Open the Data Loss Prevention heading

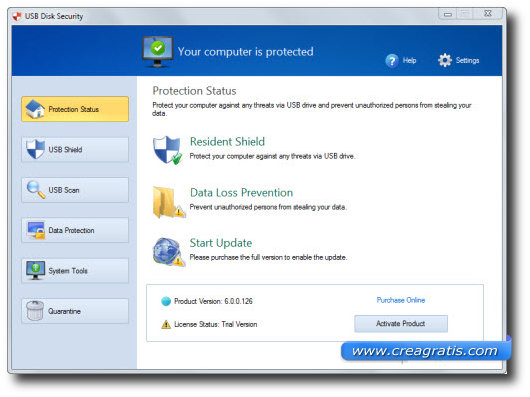[241, 193]
